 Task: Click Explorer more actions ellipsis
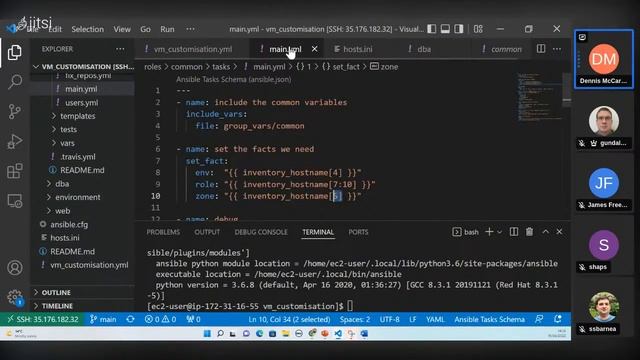pos(120,49)
